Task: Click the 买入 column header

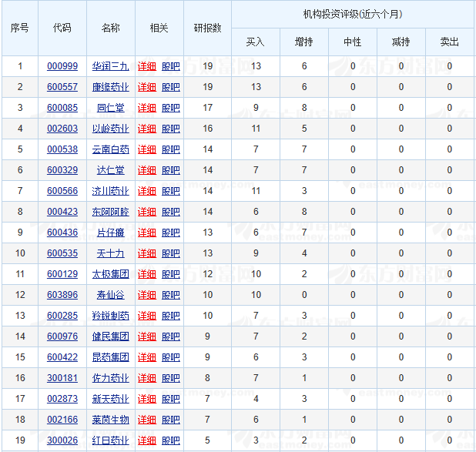Action: pos(255,42)
